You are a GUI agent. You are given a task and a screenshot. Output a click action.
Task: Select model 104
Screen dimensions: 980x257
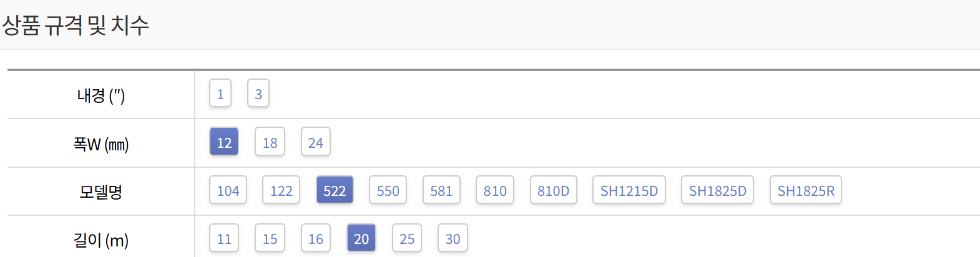coord(228,190)
